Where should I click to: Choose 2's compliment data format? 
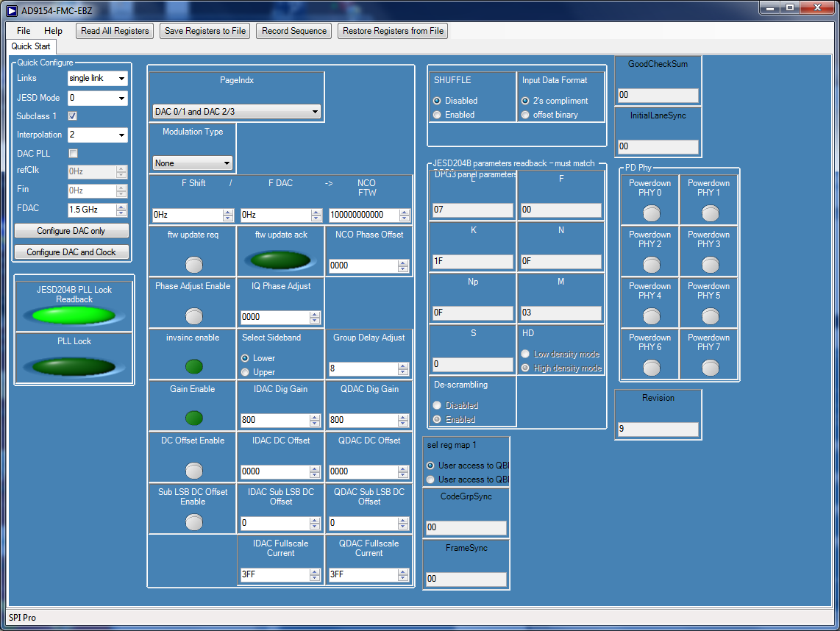tap(525, 101)
